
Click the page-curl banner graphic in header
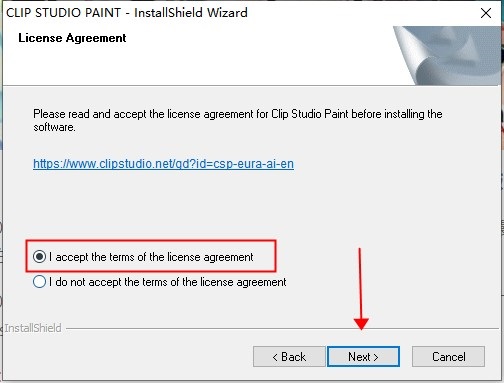[x=447, y=55]
